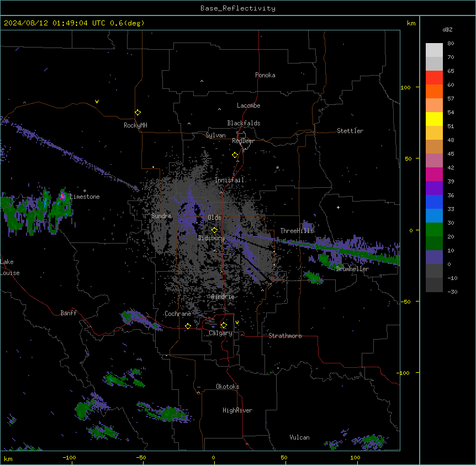Click the 50 tick on the vertical axis
Viewport: 476px width, 465px height.
(x=408, y=158)
